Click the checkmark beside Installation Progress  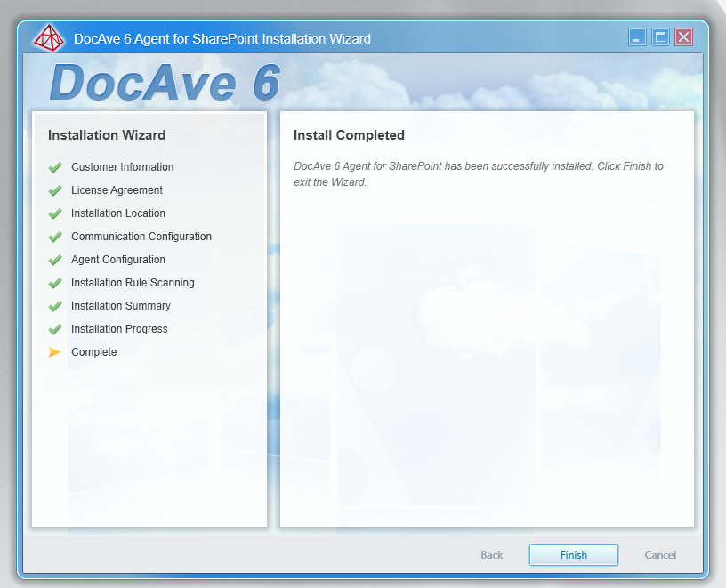[x=55, y=329]
